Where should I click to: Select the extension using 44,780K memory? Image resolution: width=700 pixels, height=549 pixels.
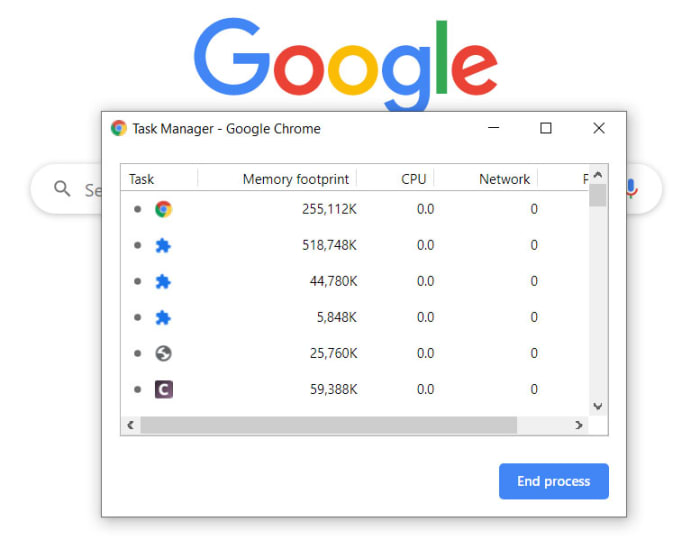click(x=163, y=281)
